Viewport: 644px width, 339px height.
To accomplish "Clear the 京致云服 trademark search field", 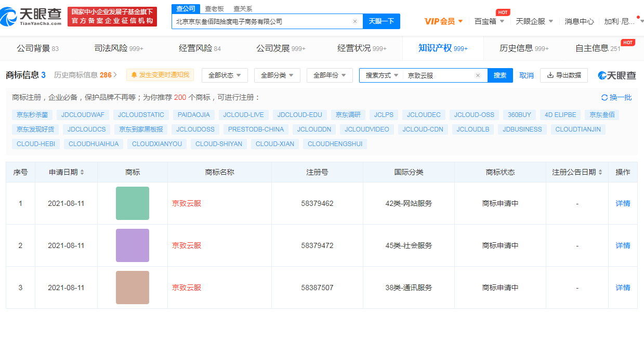I will click(478, 75).
